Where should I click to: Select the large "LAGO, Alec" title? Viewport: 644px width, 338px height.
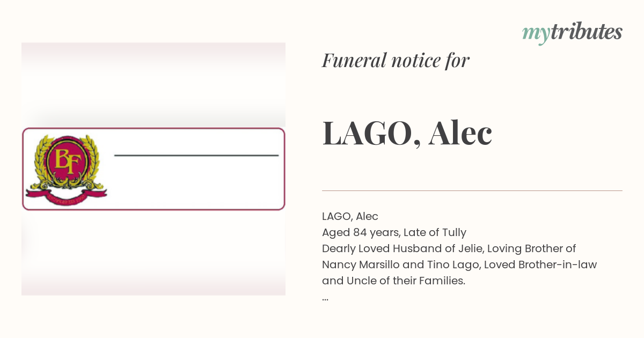coord(407,134)
